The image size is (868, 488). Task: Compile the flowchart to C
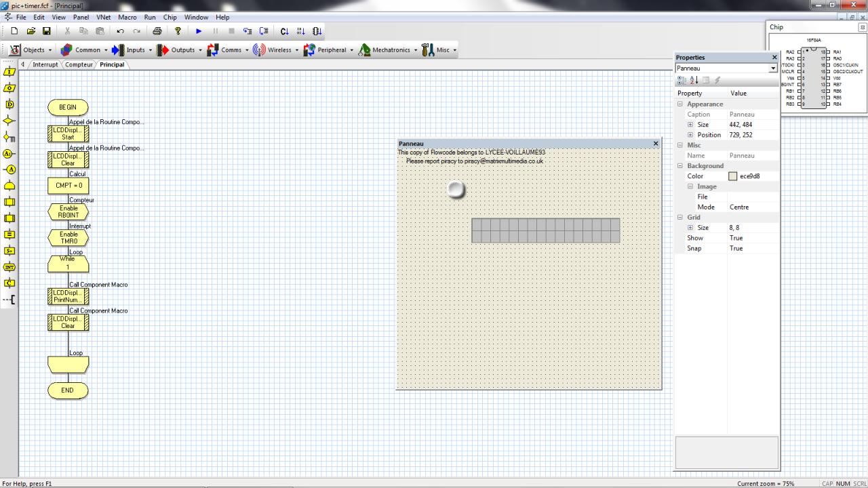pyautogui.click(x=284, y=31)
